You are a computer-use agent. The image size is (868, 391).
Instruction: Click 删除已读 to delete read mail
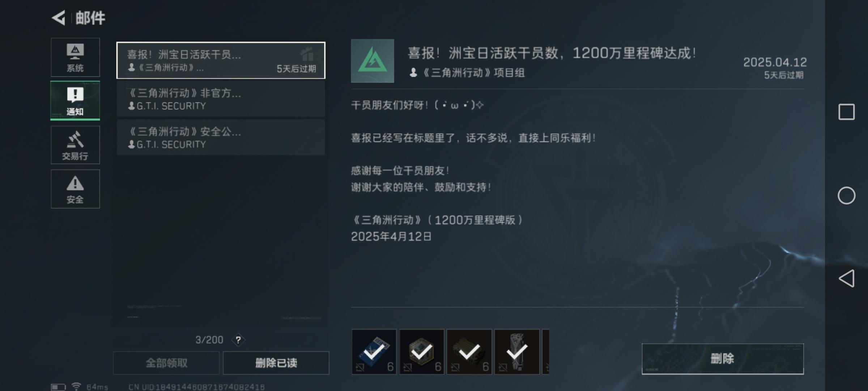(276, 363)
